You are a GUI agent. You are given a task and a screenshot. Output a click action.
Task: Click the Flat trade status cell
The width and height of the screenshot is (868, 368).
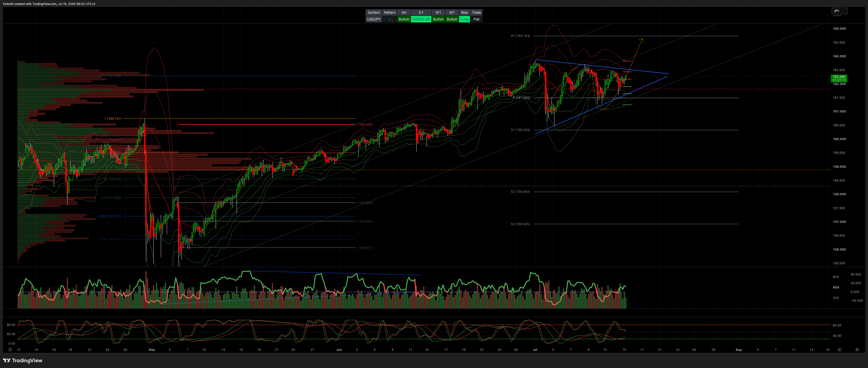(476, 19)
